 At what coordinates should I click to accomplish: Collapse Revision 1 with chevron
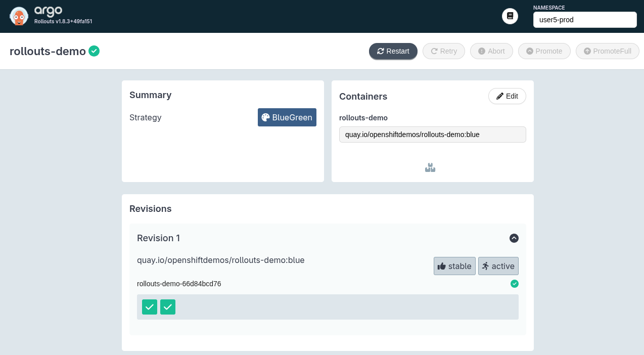tap(514, 238)
